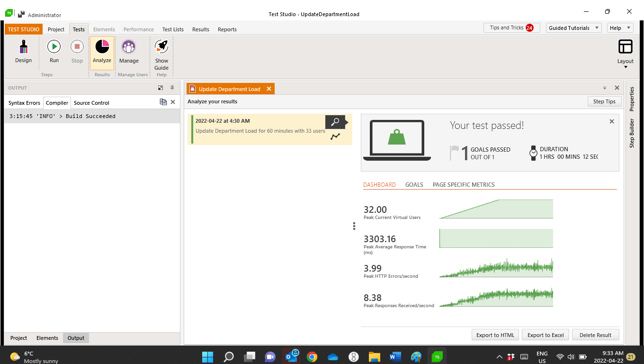Clear the Output panel log
Image resolution: width=644 pixels, height=364 pixels.
click(x=173, y=102)
